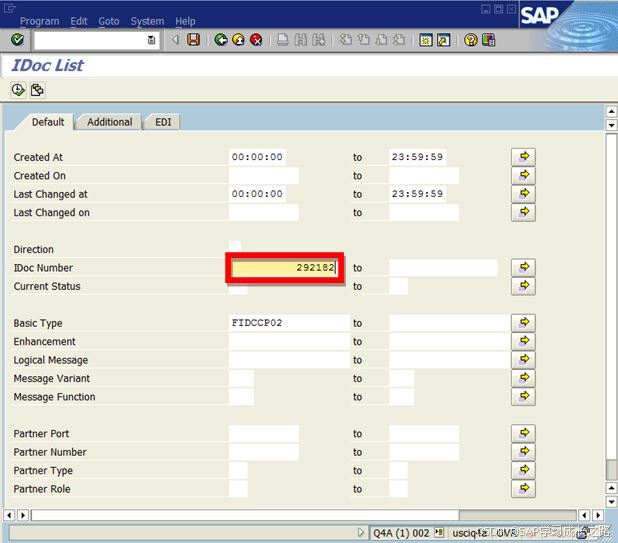Click the Generate Shortcut icon
This screenshot has height=543, width=618.
pyautogui.click(x=444, y=40)
